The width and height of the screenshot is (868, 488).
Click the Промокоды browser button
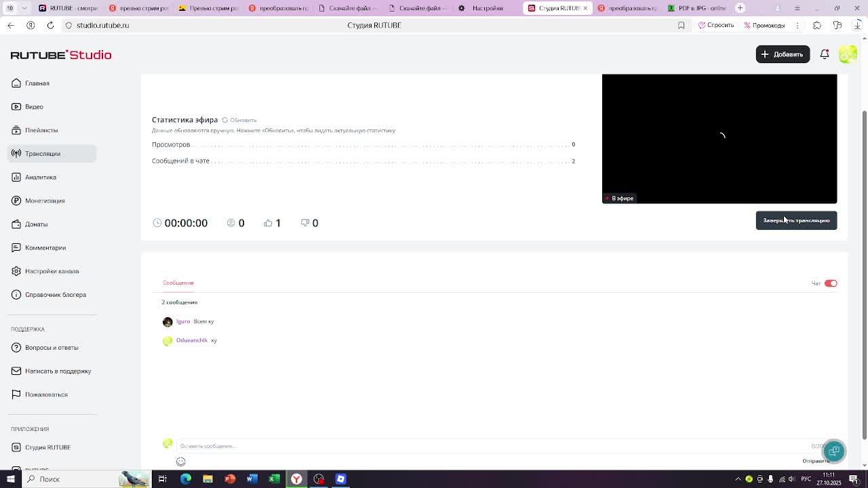coord(764,25)
